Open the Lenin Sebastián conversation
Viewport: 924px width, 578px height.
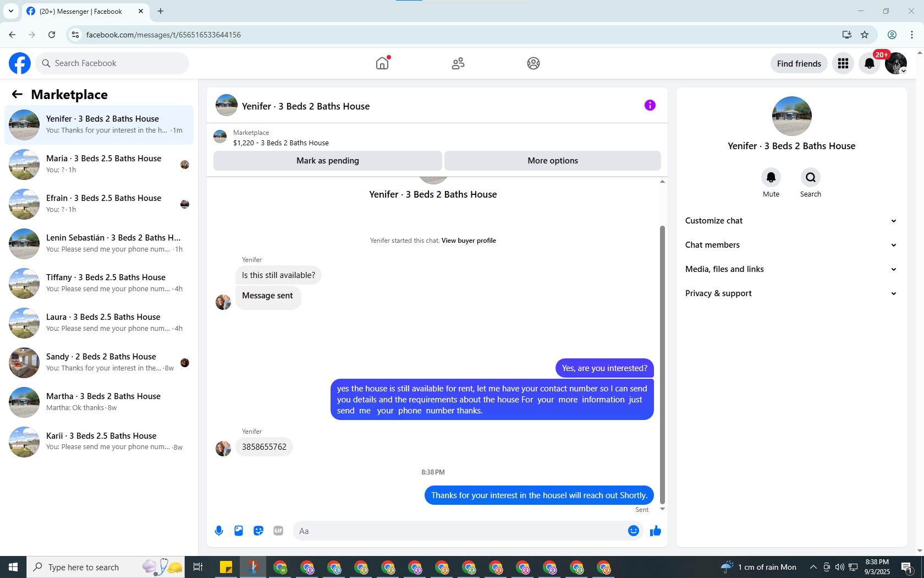coord(99,244)
